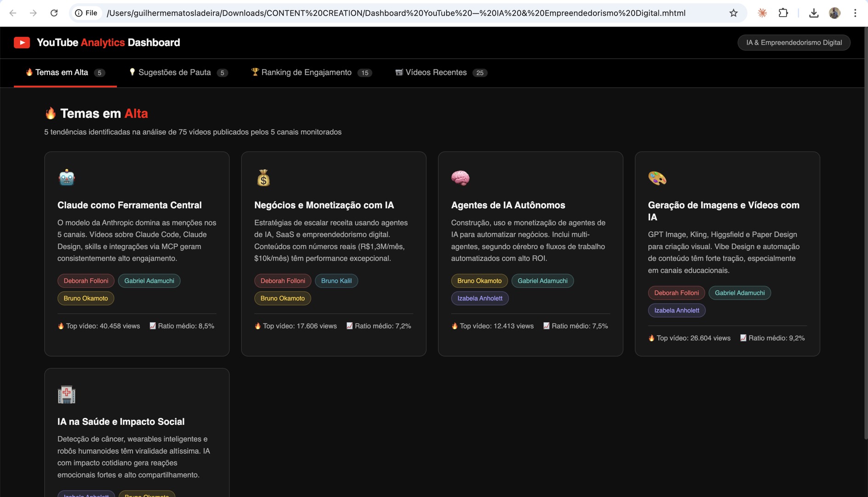Screen dimensions: 868x497
Task: Click the address bar URL field
Action: click(396, 13)
